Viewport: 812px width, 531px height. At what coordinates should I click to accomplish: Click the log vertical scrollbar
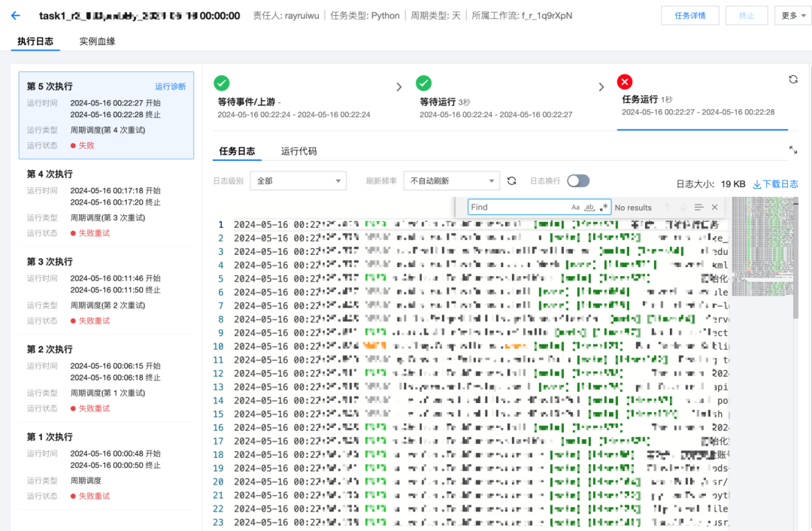tap(795, 257)
